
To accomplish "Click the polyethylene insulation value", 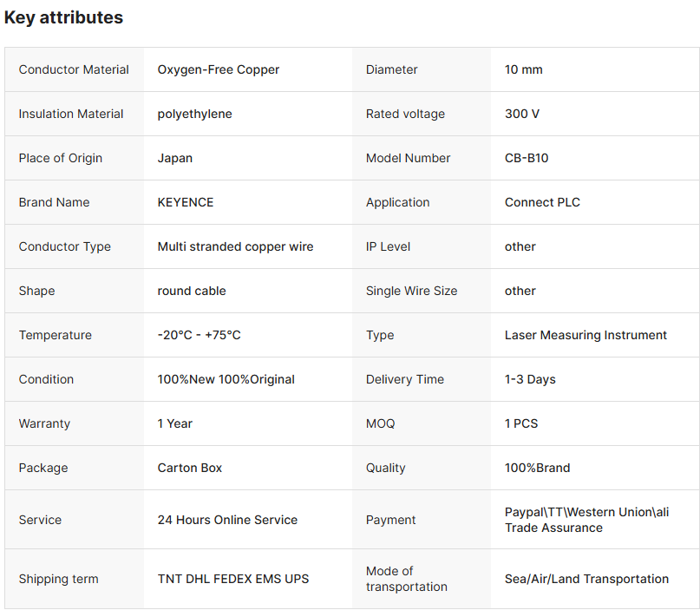I will (x=194, y=114).
